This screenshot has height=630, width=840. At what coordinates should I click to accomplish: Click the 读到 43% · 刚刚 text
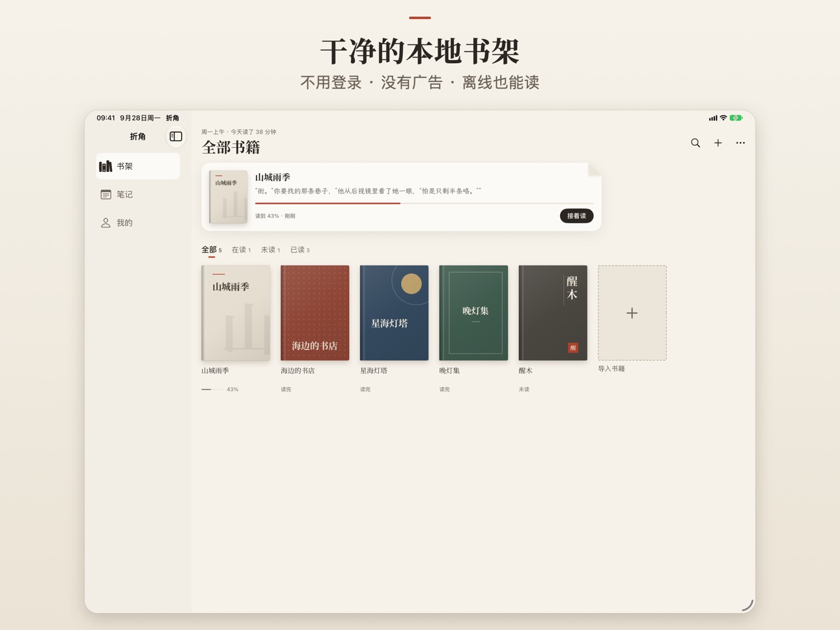tap(275, 216)
